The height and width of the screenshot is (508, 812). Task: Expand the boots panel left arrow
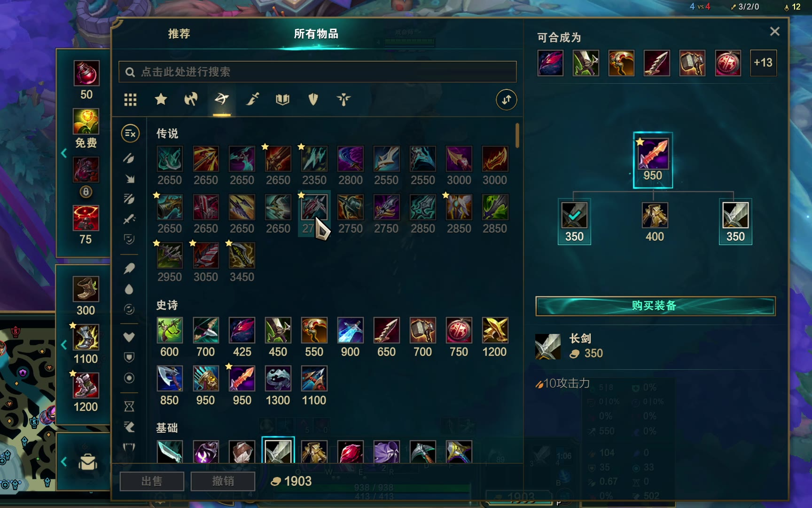(x=64, y=345)
